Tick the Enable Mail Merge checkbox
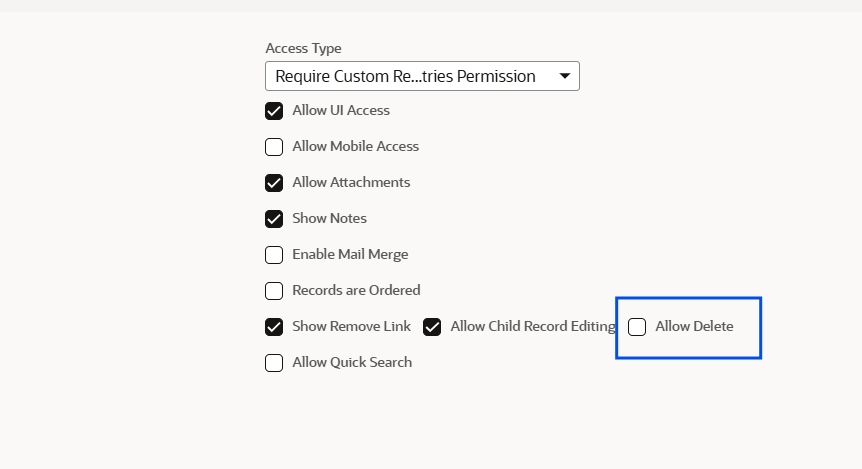Screen dimensions: 862x469 coord(274,255)
